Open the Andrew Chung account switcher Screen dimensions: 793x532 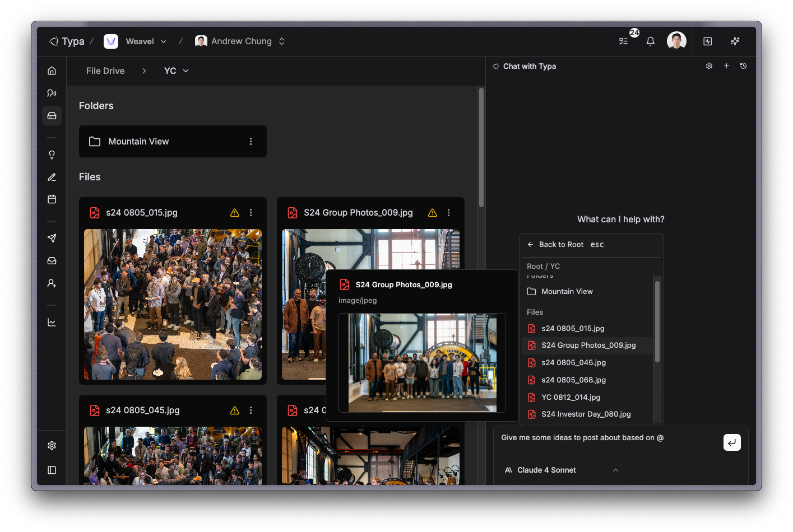(x=241, y=41)
